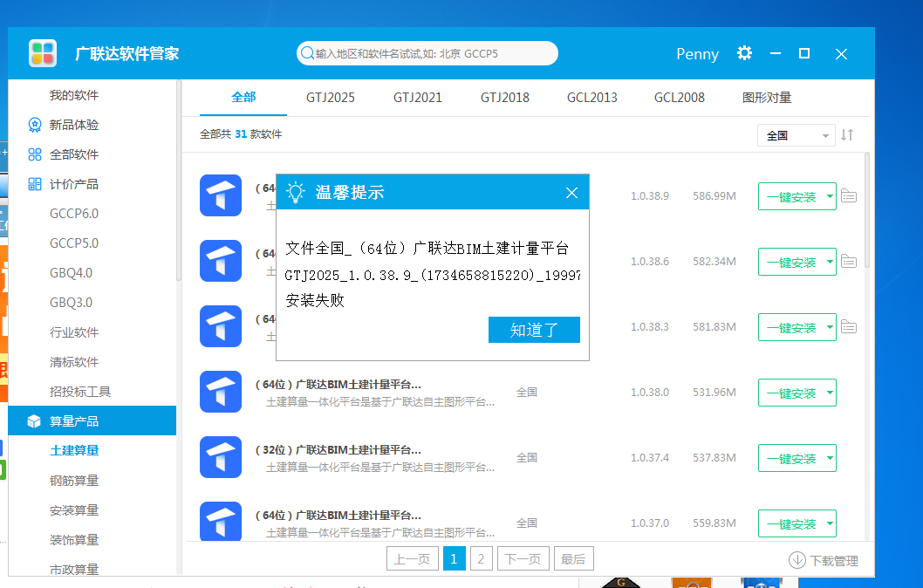Click the 计价产品 sidebar icon
This screenshot has width=923, height=588.
click(x=35, y=184)
